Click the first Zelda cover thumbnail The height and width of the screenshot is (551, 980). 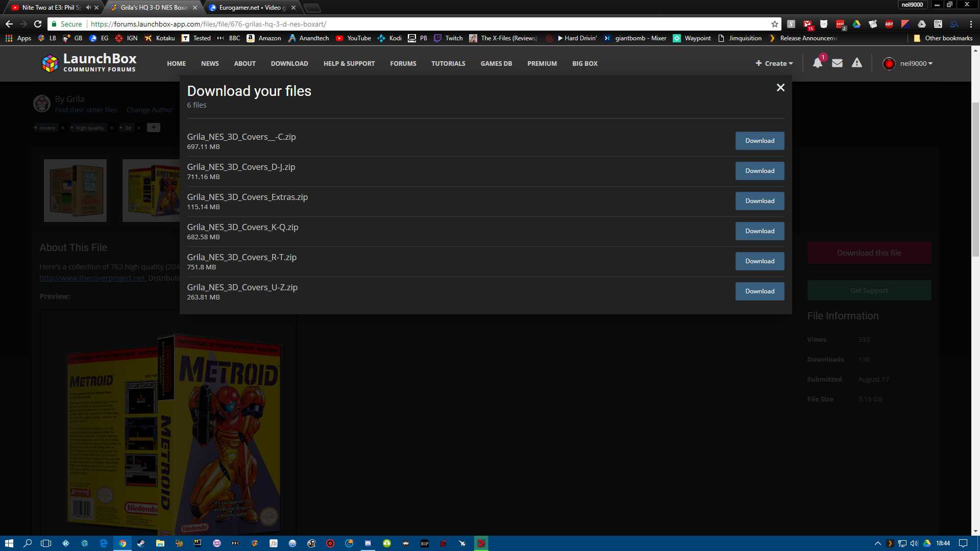coord(75,190)
